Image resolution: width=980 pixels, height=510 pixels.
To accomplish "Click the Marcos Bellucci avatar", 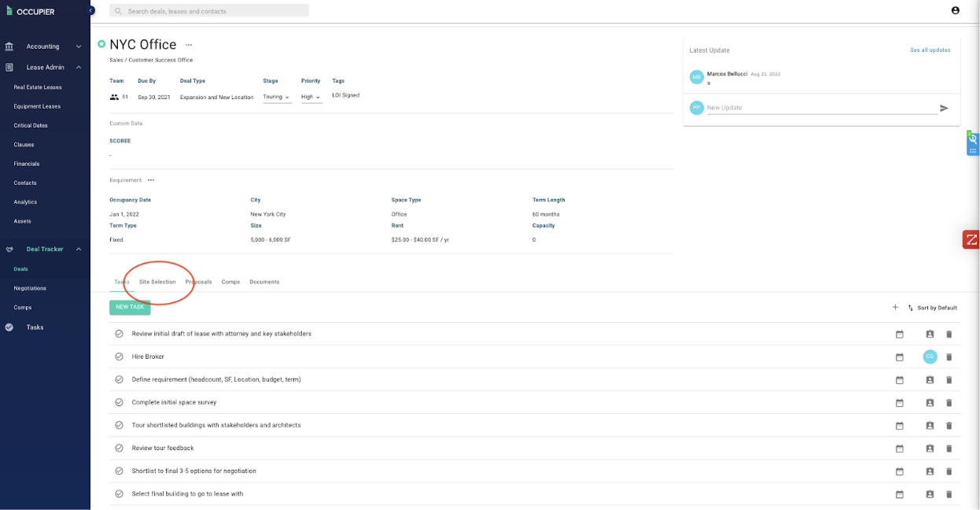I will pos(696,76).
